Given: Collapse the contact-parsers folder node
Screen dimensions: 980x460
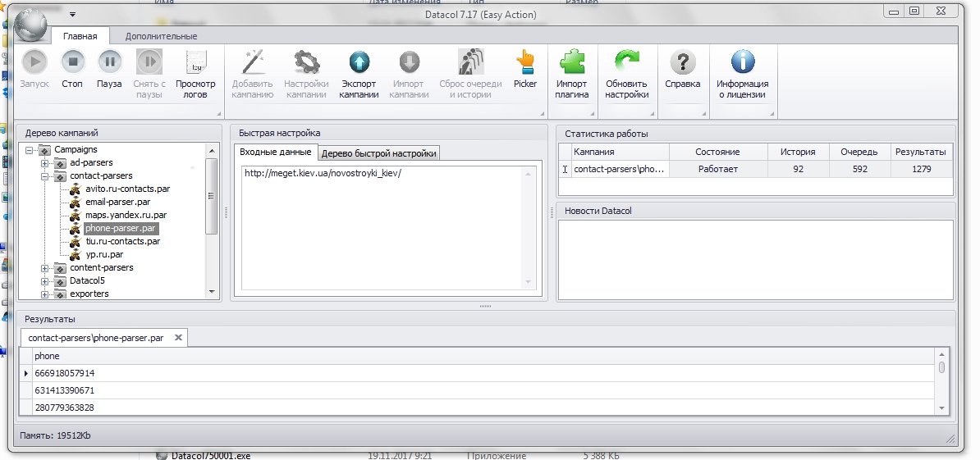Looking at the screenshot, I should point(44,176).
